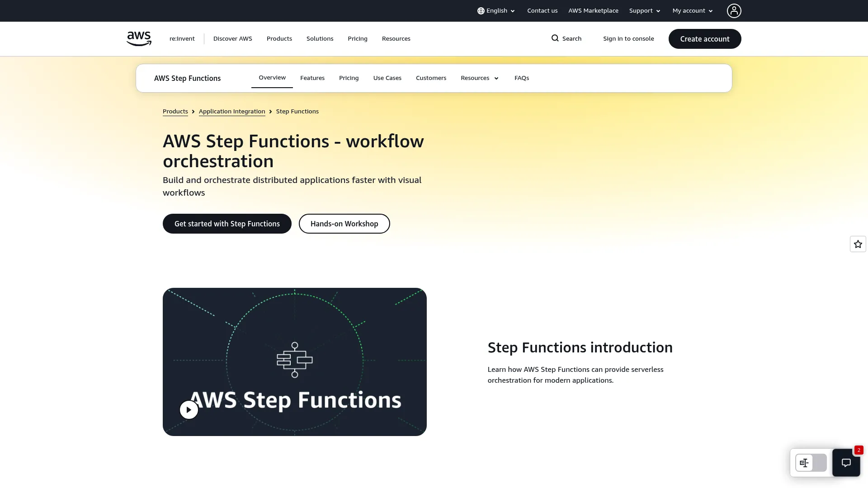The image size is (868, 488).
Task: Open the Pricing main menu
Action: [357, 39]
